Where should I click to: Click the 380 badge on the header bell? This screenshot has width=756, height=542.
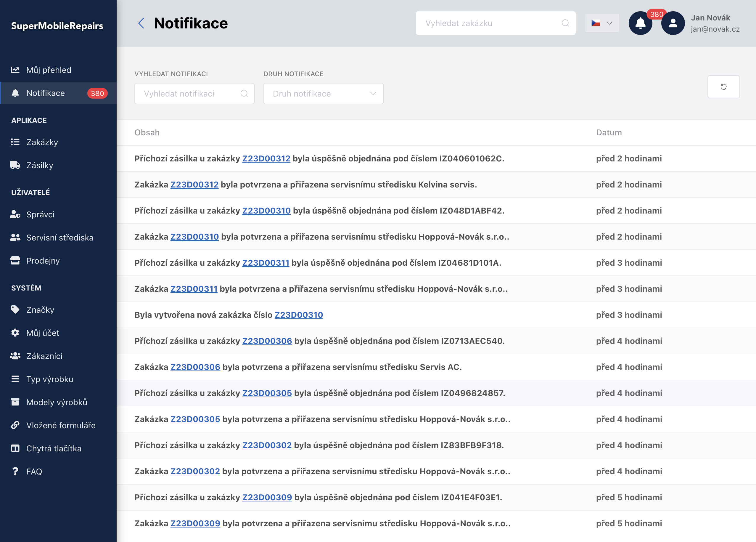pyautogui.click(x=656, y=14)
